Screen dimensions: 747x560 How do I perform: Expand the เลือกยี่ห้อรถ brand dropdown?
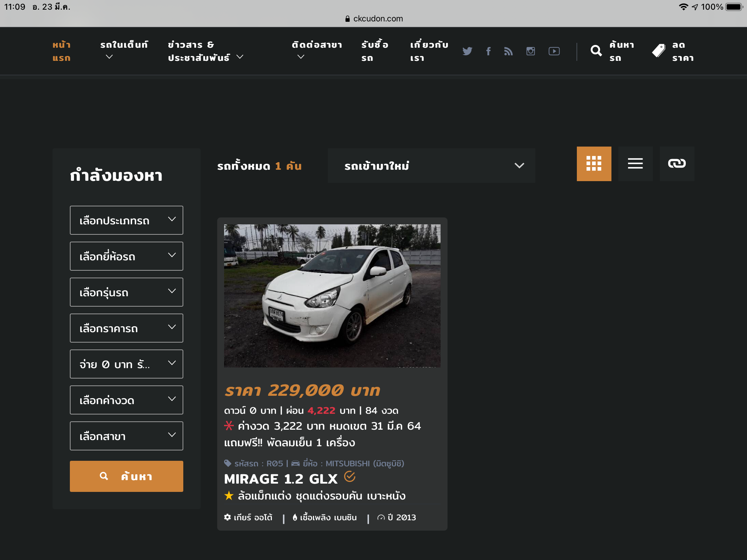pos(126,256)
